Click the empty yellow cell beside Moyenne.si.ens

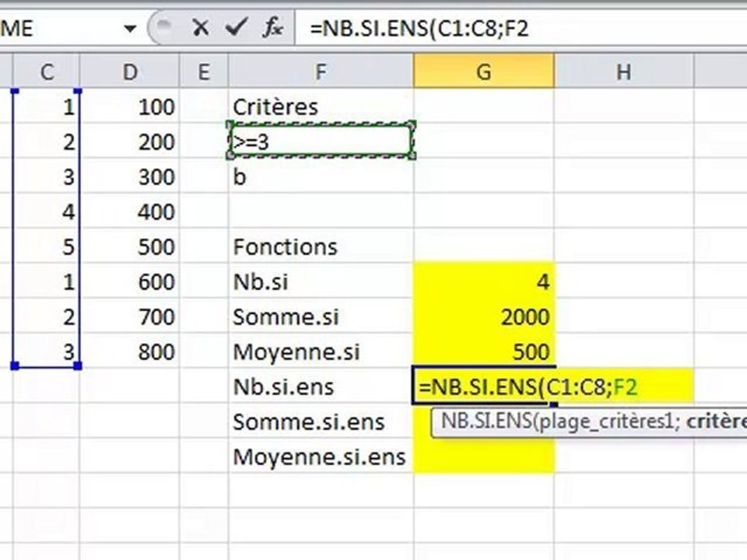click(x=484, y=457)
